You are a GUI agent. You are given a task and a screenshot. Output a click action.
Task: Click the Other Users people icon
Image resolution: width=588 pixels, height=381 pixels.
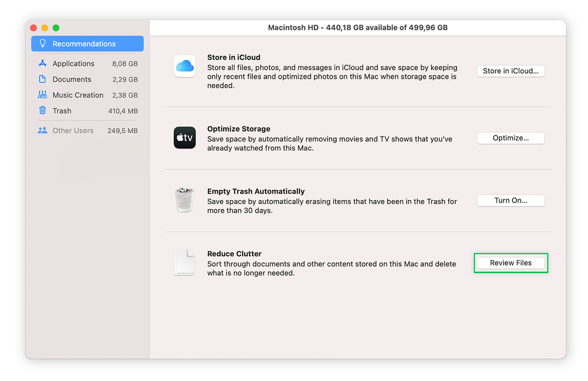click(x=42, y=130)
